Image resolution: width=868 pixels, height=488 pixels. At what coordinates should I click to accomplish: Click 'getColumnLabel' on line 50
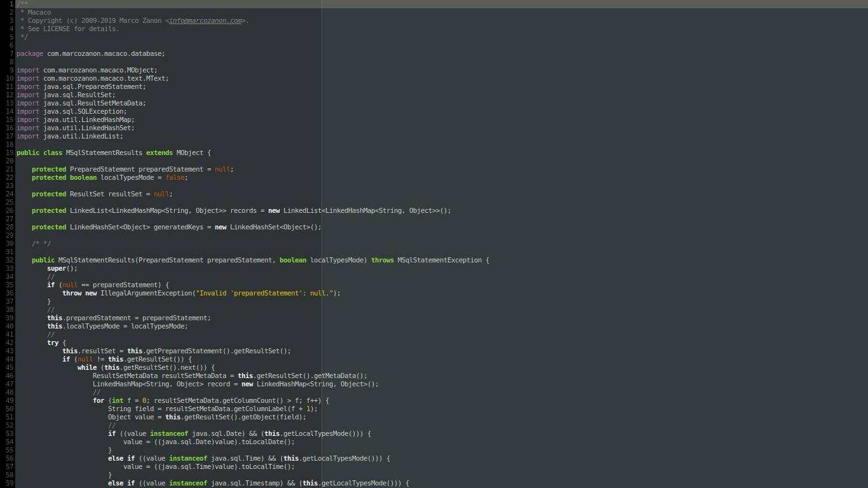(x=261, y=409)
